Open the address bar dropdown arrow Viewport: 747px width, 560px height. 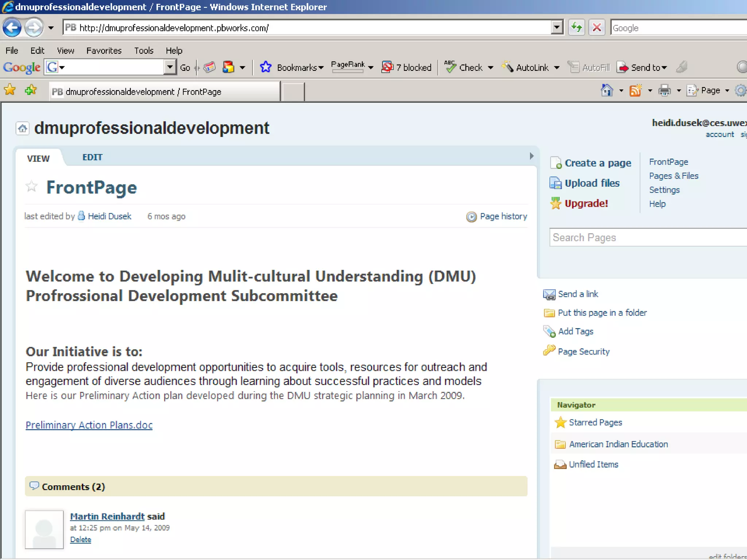[x=557, y=27]
